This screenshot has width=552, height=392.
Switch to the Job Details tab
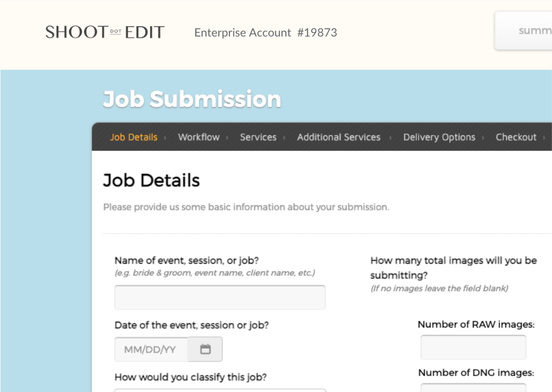pos(134,137)
